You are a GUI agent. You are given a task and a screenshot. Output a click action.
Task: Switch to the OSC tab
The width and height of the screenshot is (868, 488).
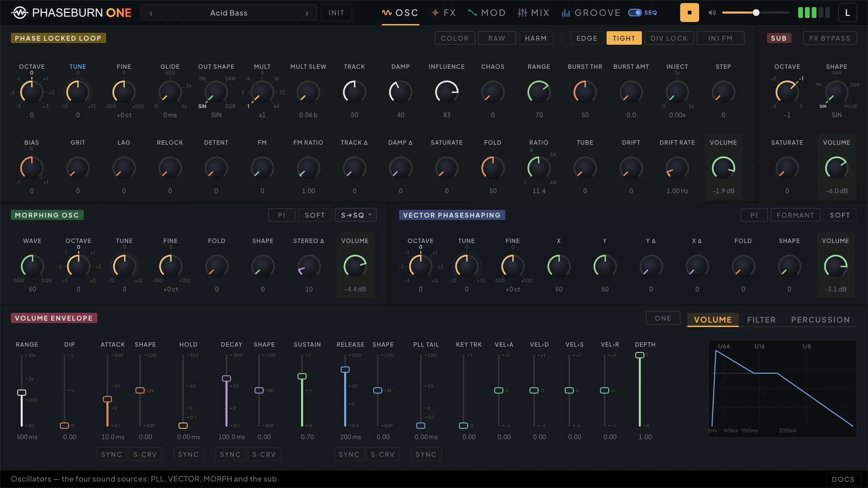400,13
